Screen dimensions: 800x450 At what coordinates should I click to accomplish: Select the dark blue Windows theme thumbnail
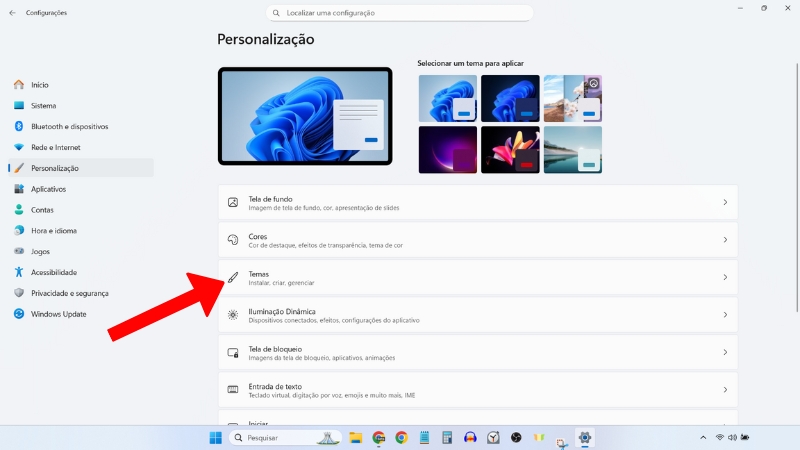pos(510,98)
